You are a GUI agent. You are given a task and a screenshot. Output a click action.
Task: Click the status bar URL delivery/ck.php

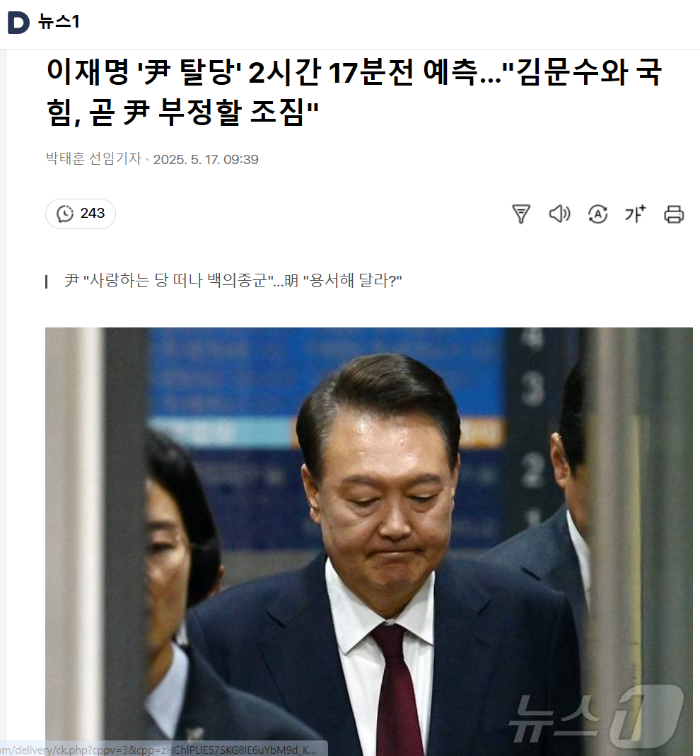[x=159, y=750]
